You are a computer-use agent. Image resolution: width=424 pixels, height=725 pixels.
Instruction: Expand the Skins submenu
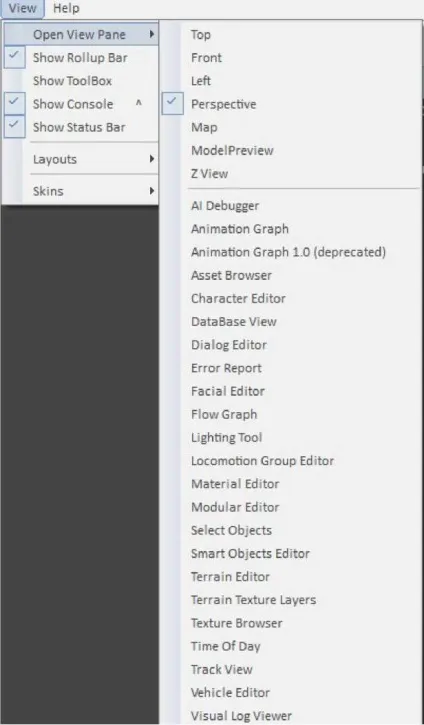(81, 191)
